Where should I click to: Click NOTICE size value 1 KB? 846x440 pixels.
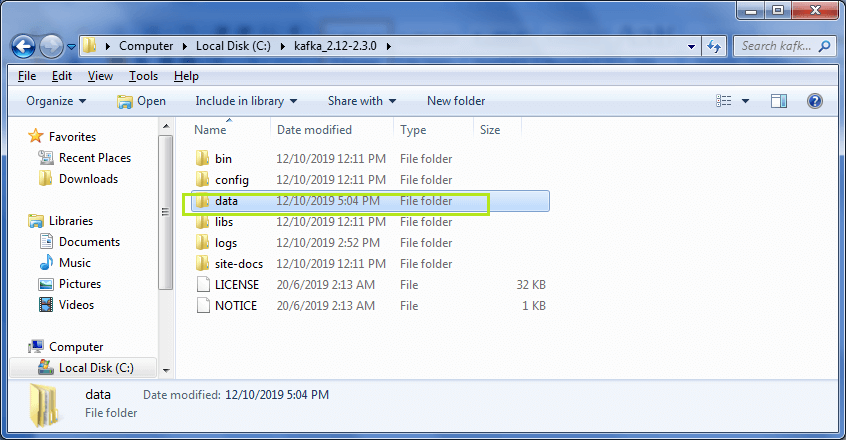tap(534, 305)
